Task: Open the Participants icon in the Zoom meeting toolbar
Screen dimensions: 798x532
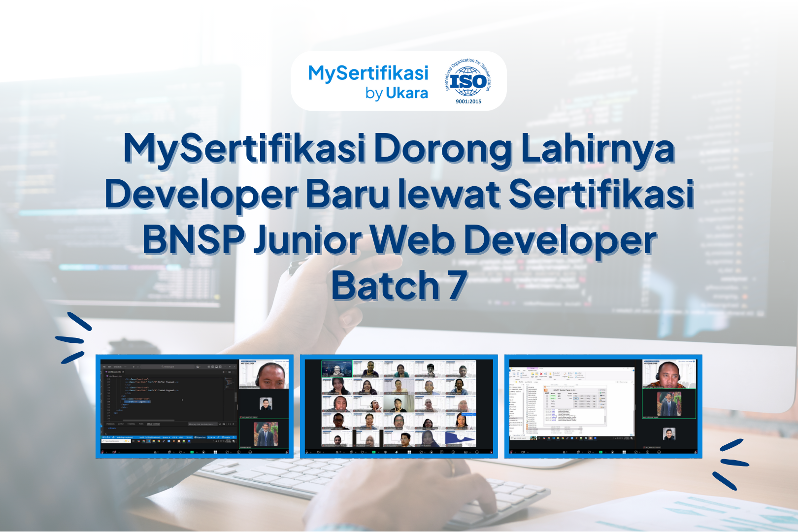Action: click(x=336, y=452)
